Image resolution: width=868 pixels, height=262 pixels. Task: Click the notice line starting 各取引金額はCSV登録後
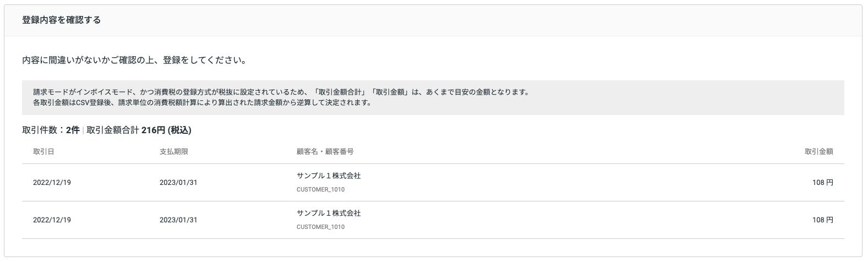[x=201, y=102]
